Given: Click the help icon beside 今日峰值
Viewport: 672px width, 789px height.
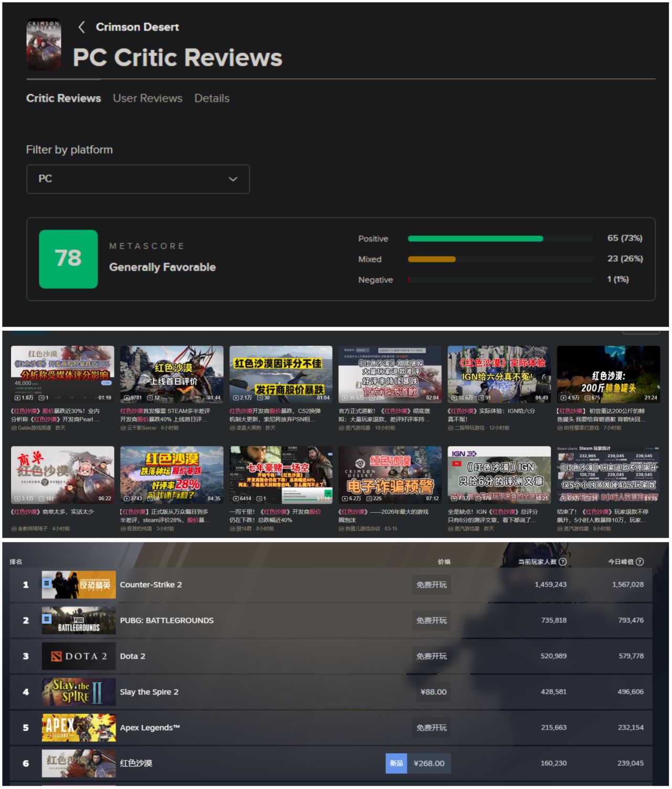Looking at the screenshot, I should (639, 562).
